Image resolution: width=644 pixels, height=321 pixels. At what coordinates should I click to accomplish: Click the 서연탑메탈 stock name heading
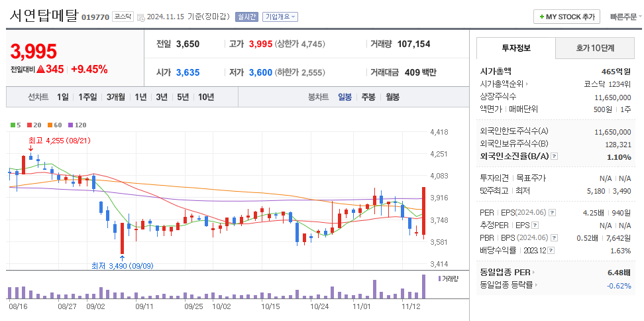44,16
